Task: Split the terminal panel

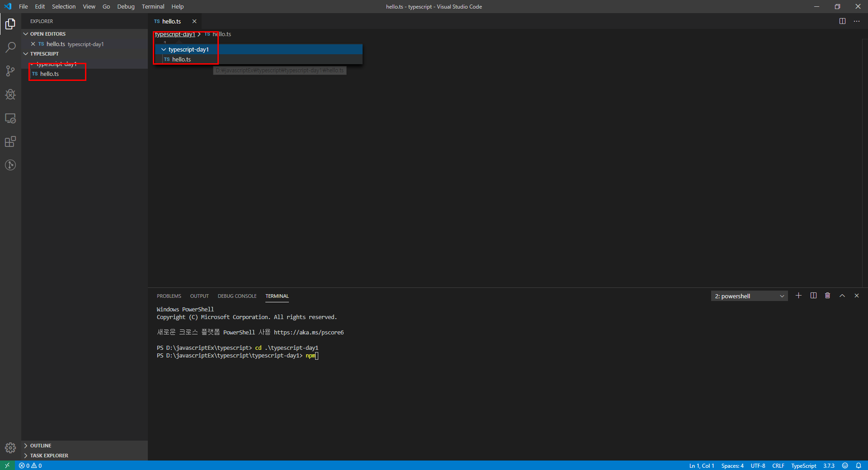Action: coord(813,296)
